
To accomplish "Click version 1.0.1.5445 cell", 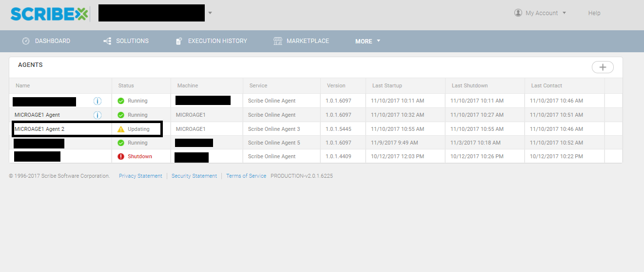I will [339, 129].
